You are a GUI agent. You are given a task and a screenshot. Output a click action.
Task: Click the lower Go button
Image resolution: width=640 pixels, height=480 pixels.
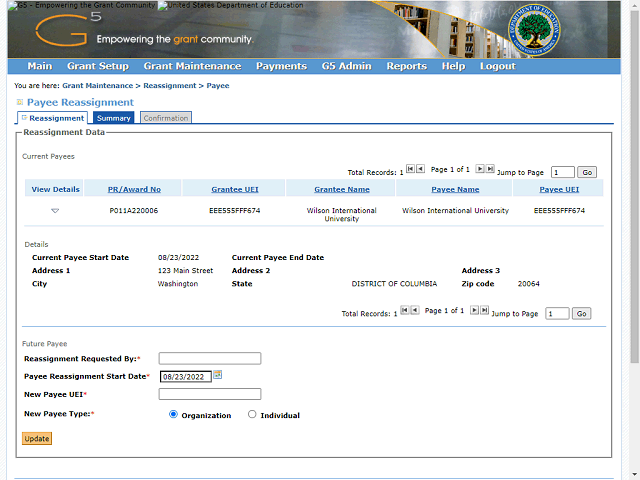[581, 313]
